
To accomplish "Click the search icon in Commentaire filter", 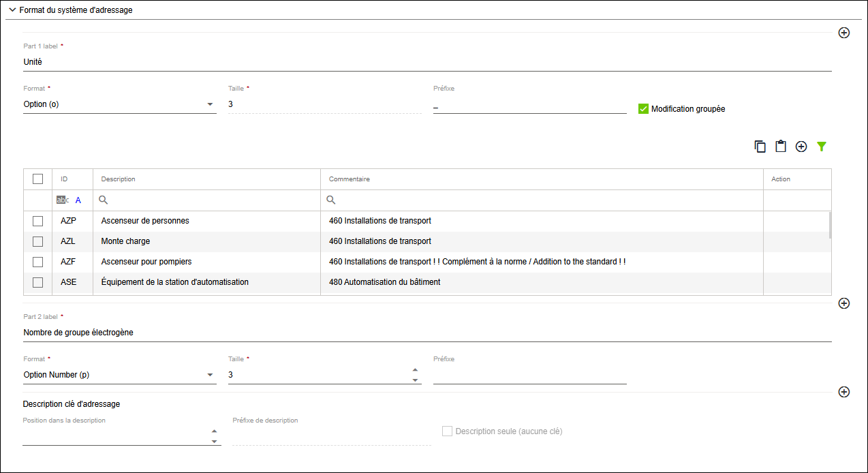I will 331,200.
